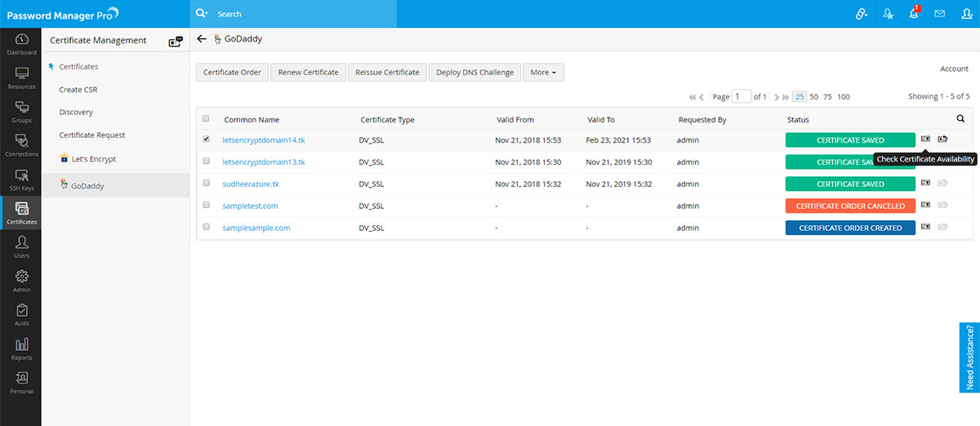This screenshot has width=980, height=426.
Task: Open Connections in the left sidebar
Action: [x=21, y=146]
